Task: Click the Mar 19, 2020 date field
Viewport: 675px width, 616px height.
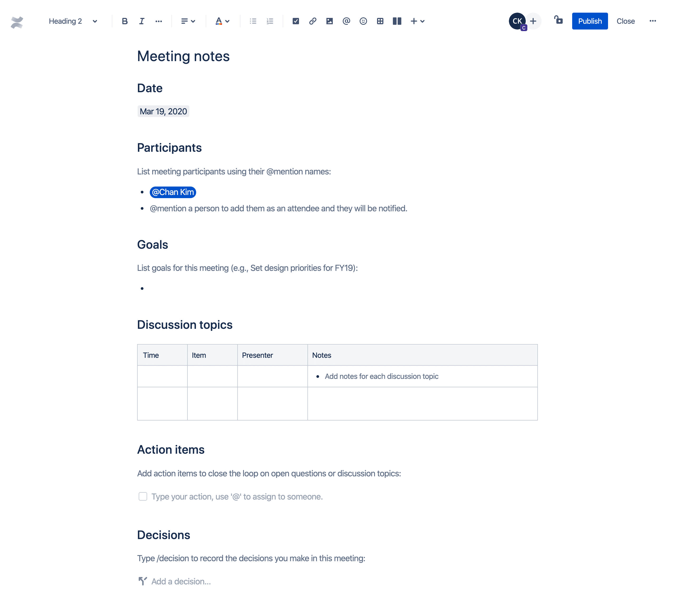Action: click(x=163, y=111)
